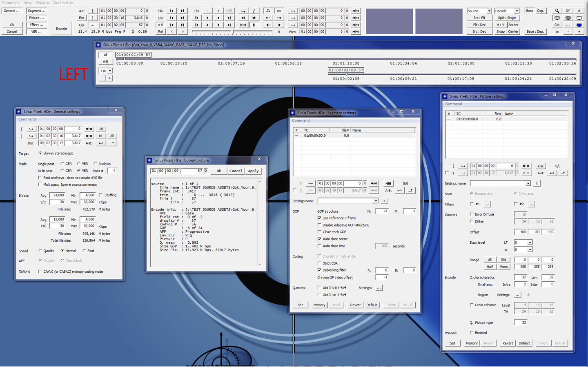Screen dimensions: 588x367
Task: Toggle Use reference B frame checkbox
Action: 319,218
